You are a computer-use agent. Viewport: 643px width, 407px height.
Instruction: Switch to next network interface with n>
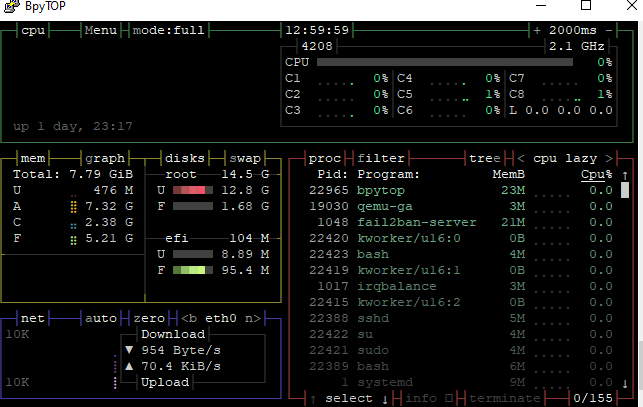pyautogui.click(x=253, y=318)
